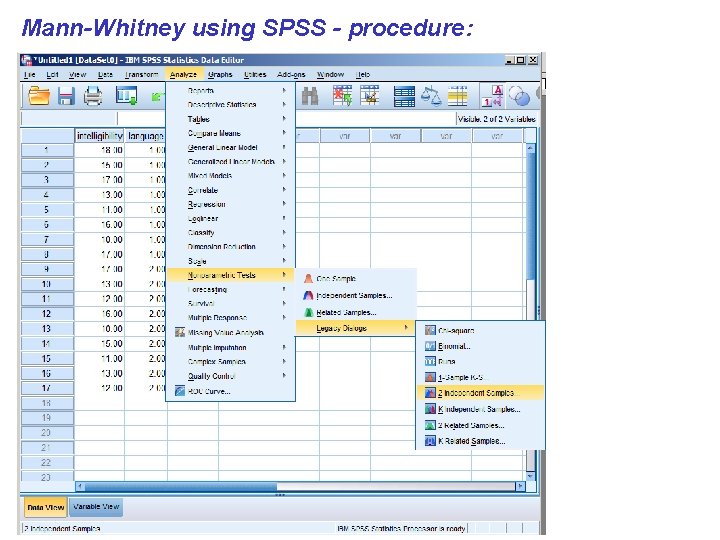
Task: Click the Save floppy disk icon
Action: click(x=66, y=96)
